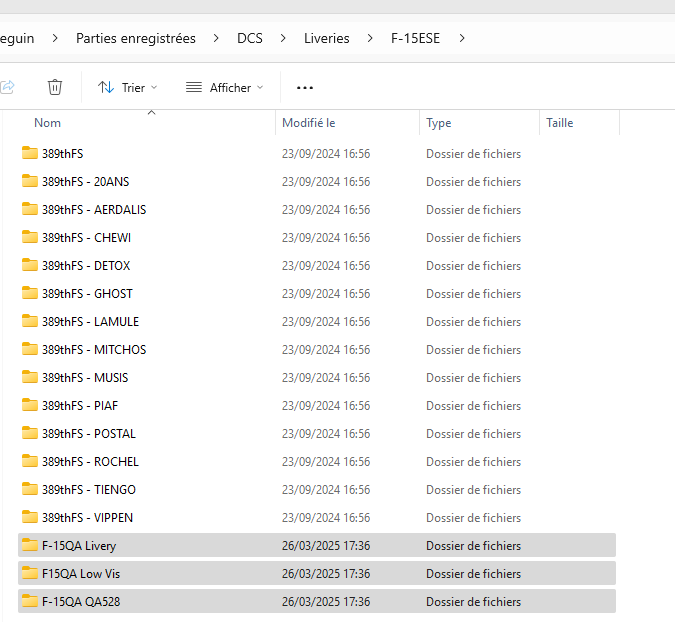Image resolution: width=675 pixels, height=622 pixels.
Task: Open the Trier sort dropdown
Action: [127, 88]
